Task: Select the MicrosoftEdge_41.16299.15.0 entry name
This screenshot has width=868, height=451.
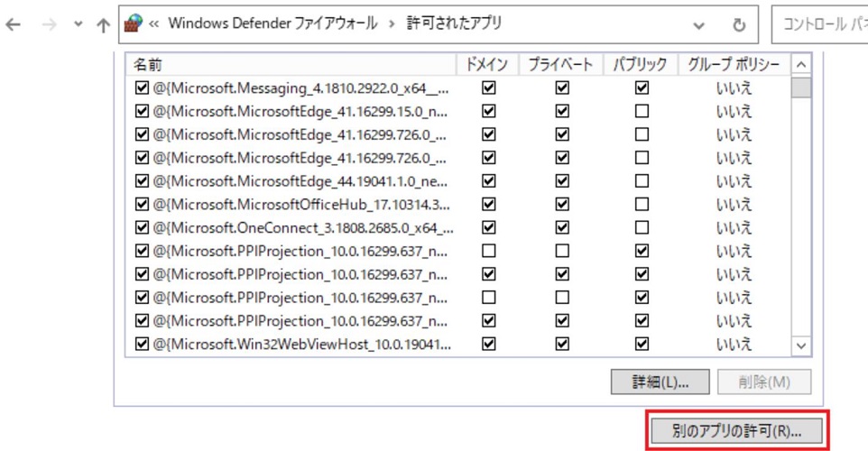Action: [x=300, y=112]
